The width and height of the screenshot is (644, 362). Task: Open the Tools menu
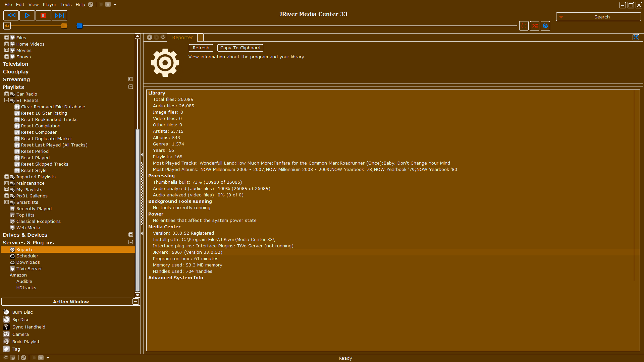point(66,4)
